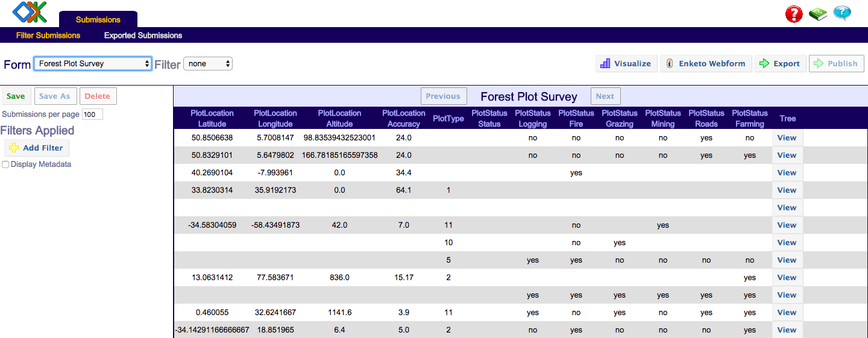
Task: Open the green book documentation icon
Action: (818, 13)
